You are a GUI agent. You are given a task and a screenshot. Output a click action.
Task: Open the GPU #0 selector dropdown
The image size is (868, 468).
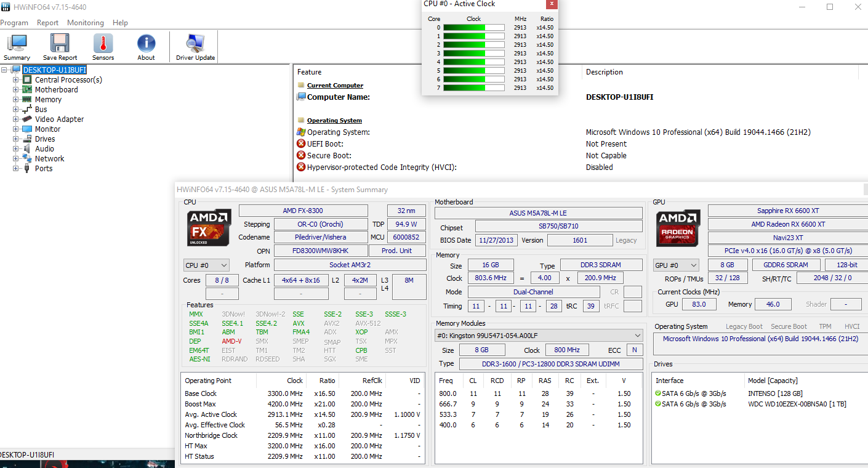(x=676, y=265)
